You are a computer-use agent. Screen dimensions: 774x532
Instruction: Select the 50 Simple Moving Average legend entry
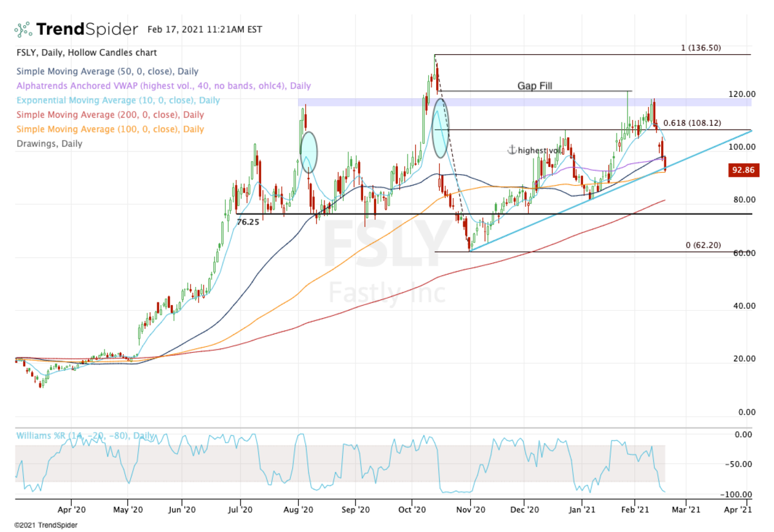[107, 72]
